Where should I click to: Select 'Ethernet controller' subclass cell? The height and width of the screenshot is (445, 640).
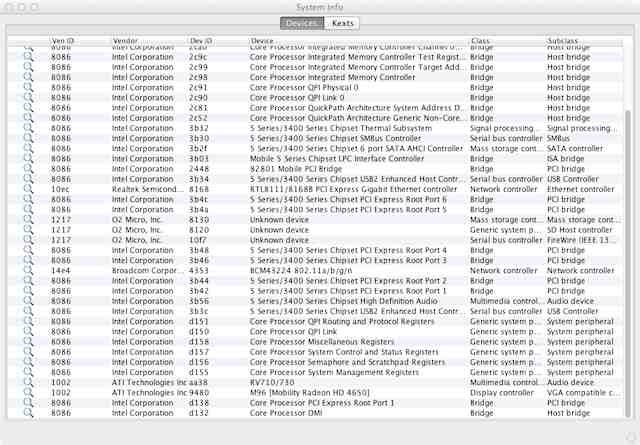pos(580,189)
